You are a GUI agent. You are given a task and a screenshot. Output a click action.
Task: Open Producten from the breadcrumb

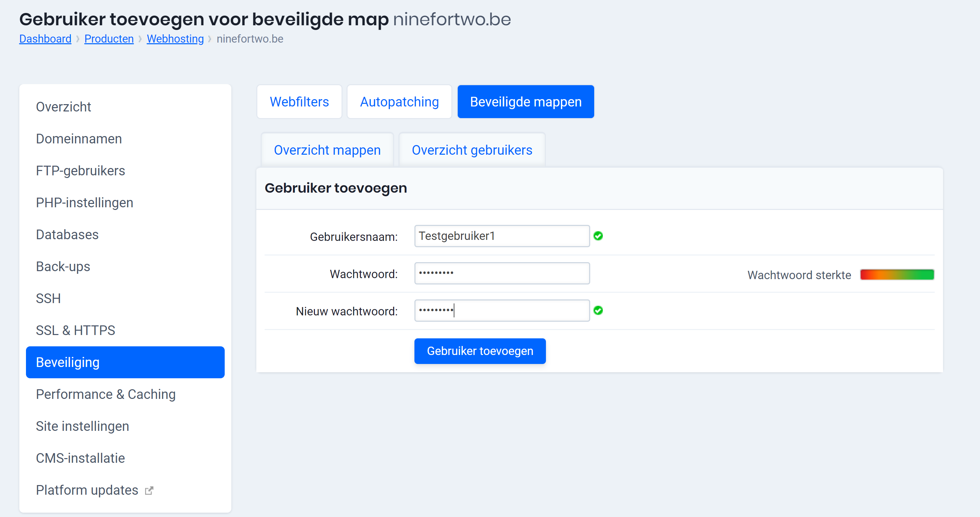point(109,38)
